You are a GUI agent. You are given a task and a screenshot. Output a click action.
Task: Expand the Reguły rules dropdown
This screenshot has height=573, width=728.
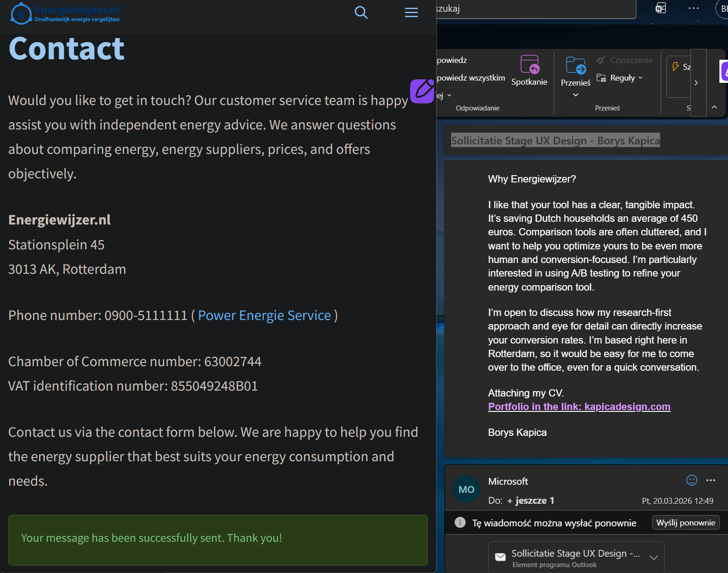point(640,78)
